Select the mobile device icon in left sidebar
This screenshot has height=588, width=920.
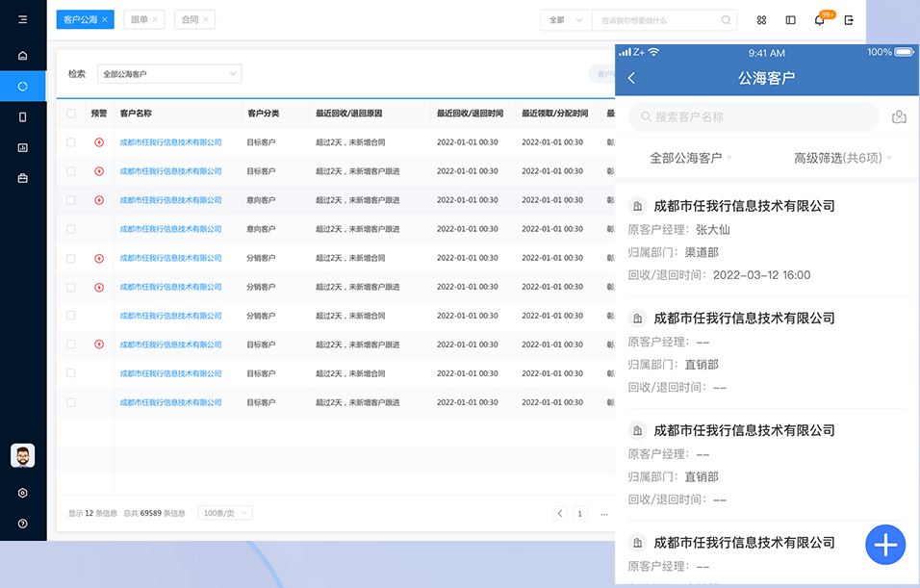[22, 116]
